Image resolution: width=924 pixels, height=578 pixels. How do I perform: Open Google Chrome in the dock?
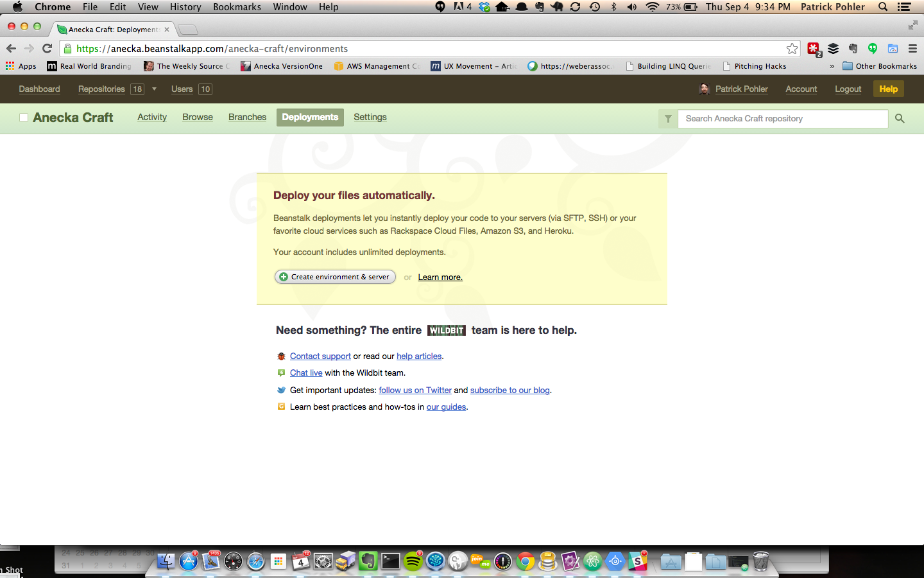click(x=526, y=561)
